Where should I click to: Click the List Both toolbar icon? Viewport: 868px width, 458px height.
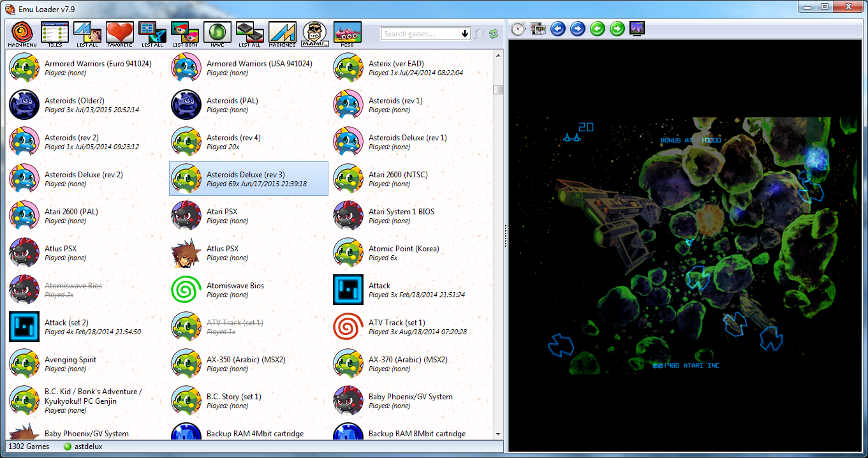coord(185,34)
